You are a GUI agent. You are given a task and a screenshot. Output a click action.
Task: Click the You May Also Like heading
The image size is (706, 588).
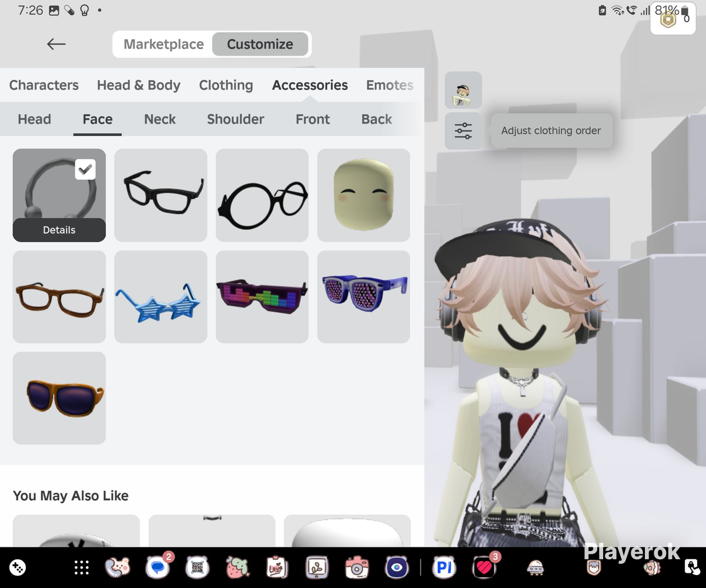(x=71, y=496)
